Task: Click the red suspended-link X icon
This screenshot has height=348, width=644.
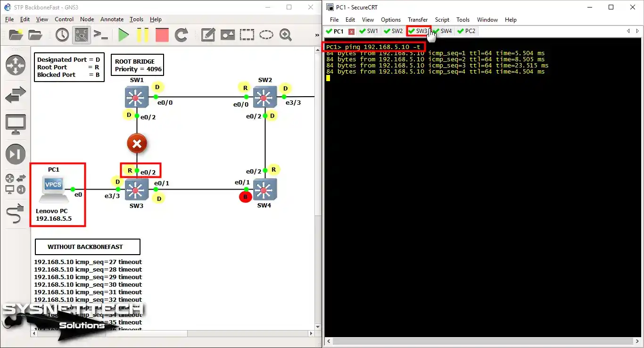Action: (137, 143)
